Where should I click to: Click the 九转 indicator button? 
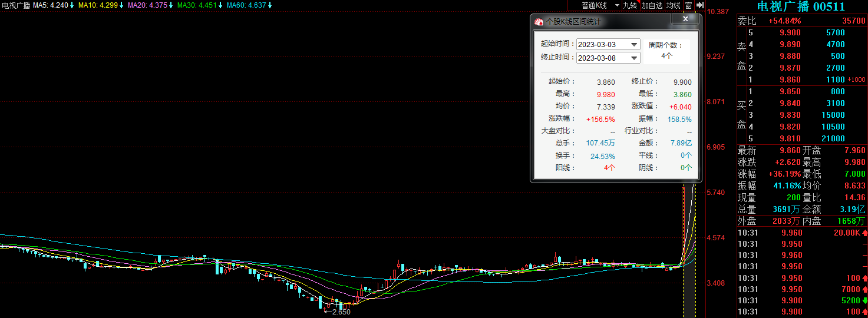(x=630, y=5)
